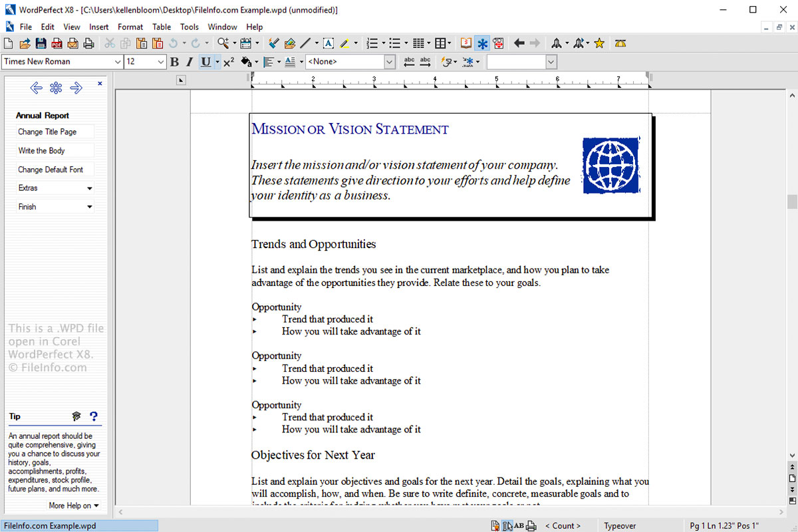This screenshot has width=798, height=532.
Task: Toggle bold formatting
Action: click(x=174, y=62)
